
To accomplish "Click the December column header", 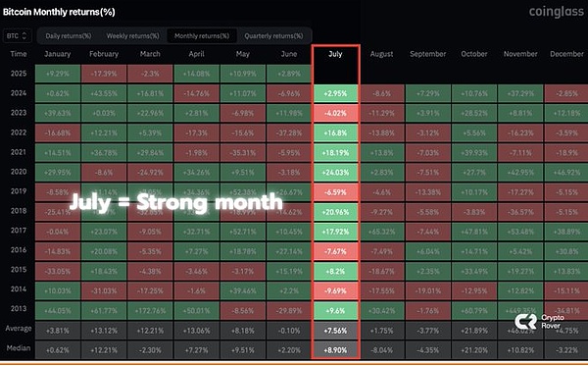I will point(566,54).
